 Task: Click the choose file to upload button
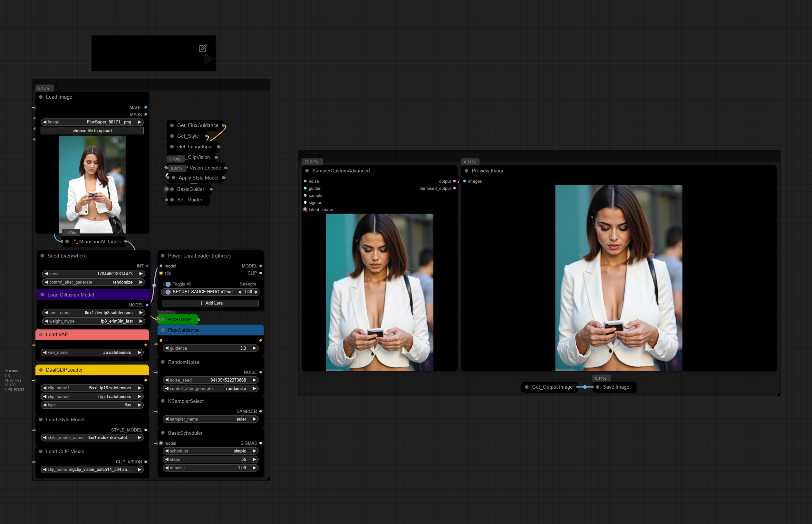92,131
